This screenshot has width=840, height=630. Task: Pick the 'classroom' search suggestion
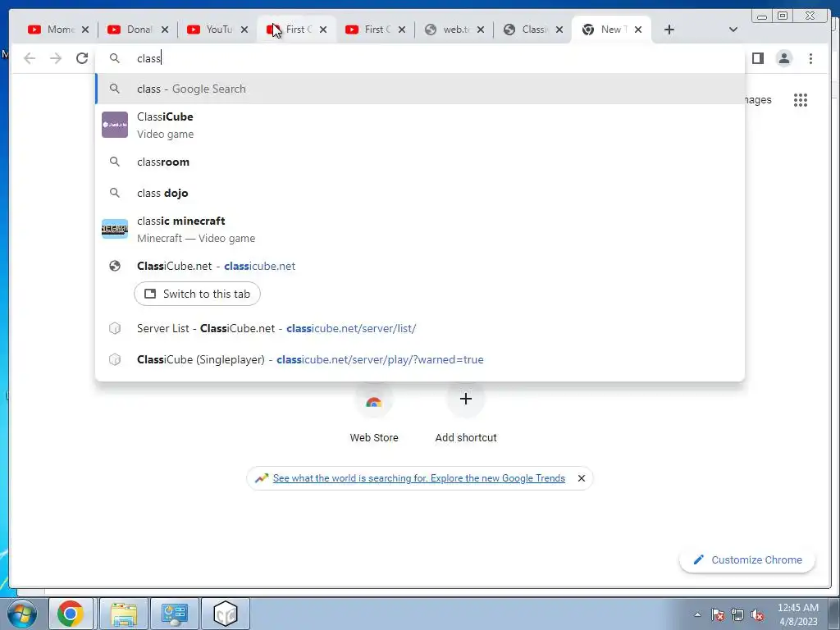(420, 162)
